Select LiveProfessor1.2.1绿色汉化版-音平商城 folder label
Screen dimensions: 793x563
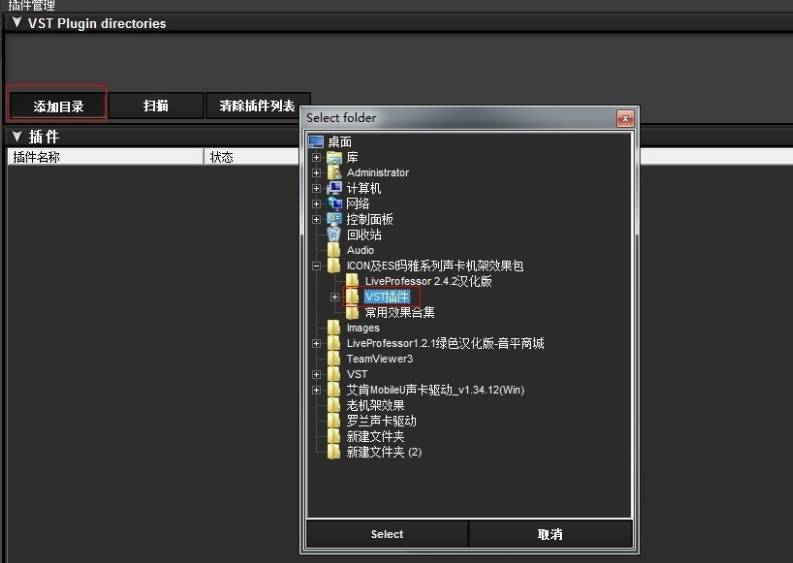pos(445,343)
